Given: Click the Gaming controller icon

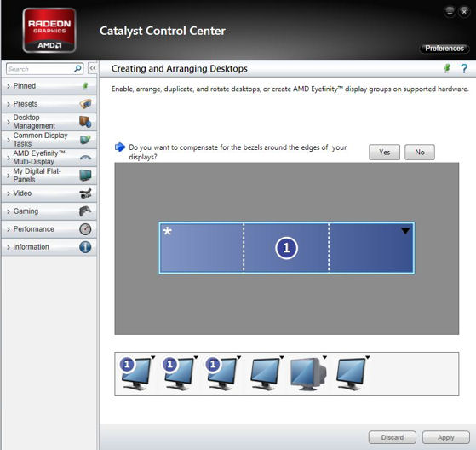Looking at the screenshot, I should click(x=85, y=211).
